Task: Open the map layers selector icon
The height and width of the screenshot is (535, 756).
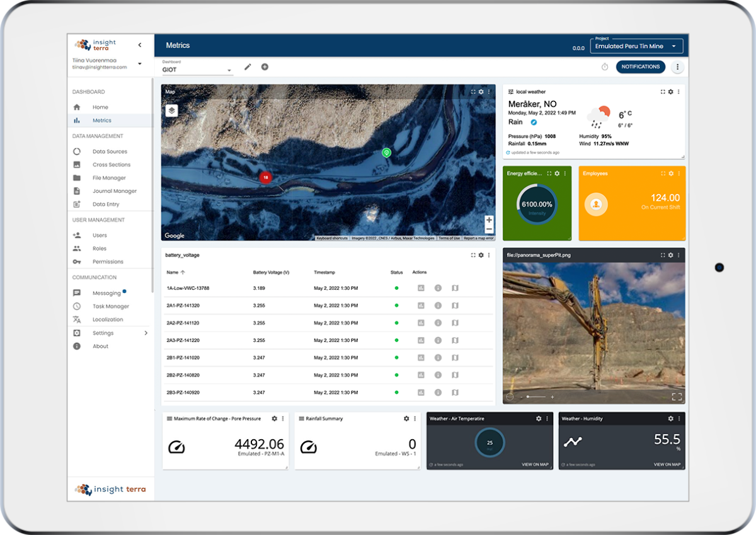Action: [171, 110]
